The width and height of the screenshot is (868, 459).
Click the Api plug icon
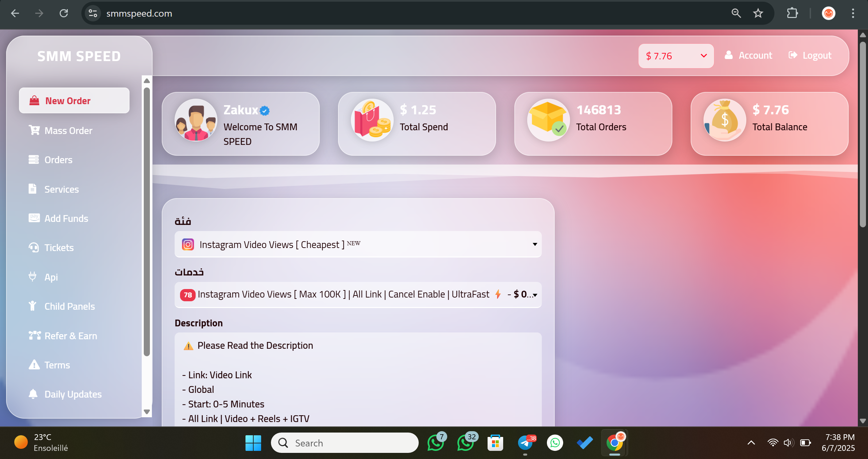click(33, 277)
